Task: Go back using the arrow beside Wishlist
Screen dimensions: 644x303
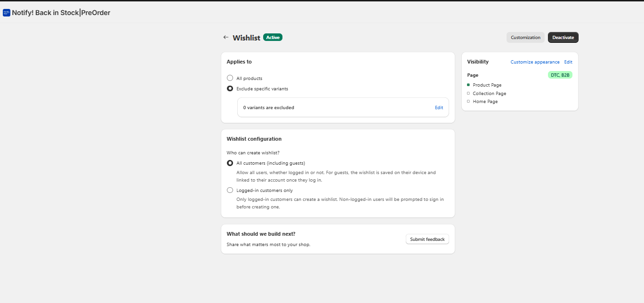Action: coord(226,37)
